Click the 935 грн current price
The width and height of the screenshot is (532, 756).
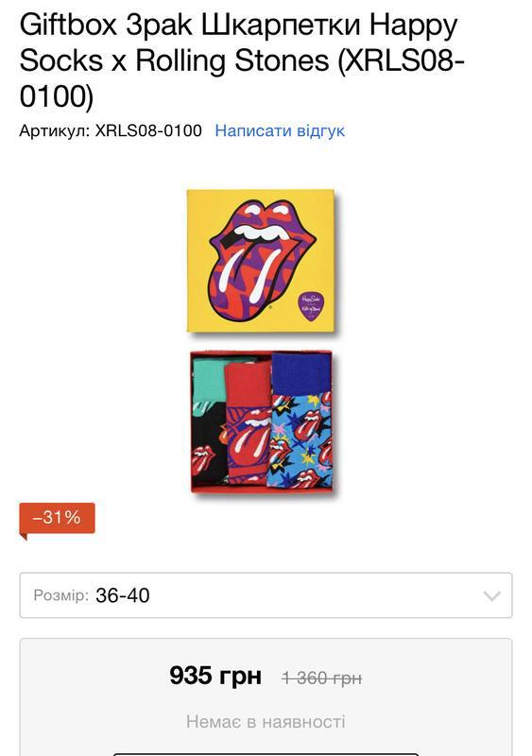[215, 676]
